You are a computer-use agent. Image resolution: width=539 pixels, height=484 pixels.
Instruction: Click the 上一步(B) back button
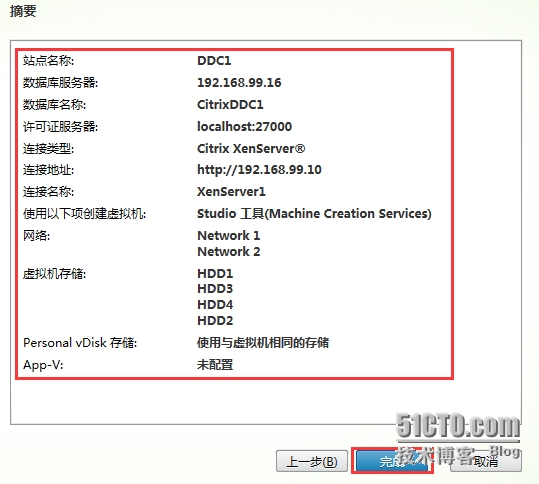pyautogui.click(x=312, y=461)
